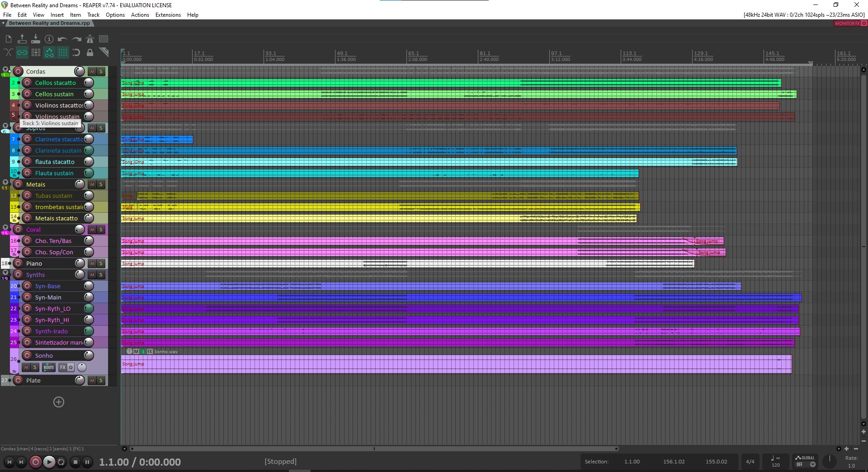Collapse the Metais folder arrow

[x=5, y=182]
